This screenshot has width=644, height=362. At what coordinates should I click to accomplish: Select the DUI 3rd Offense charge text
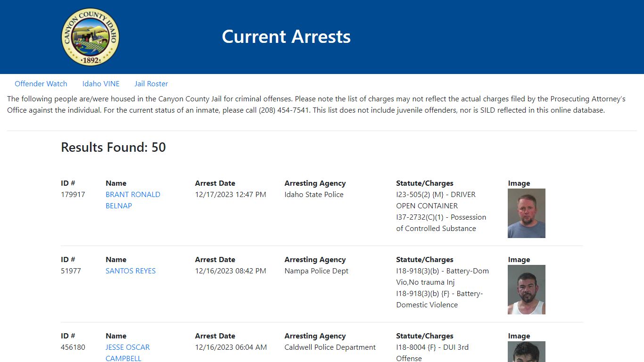click(432, 353)
